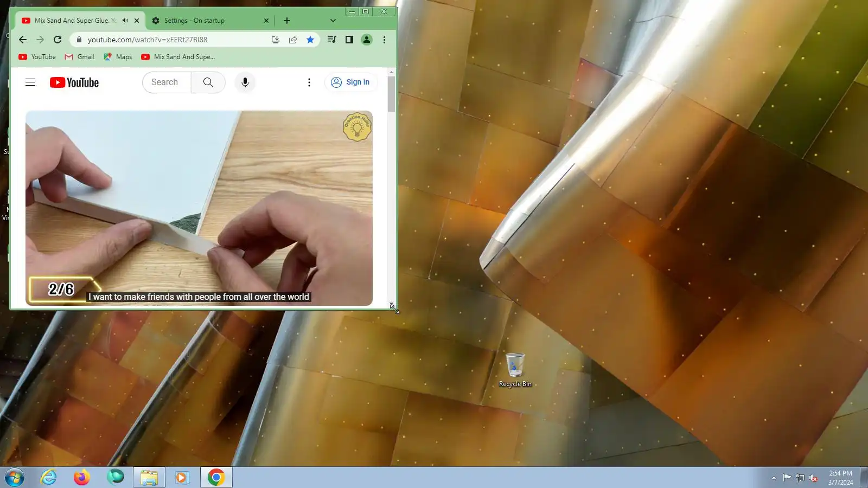Click the muted volume tray icon
Image resolution: width=868 pixels, height=488 pixels.
point(813,478)
